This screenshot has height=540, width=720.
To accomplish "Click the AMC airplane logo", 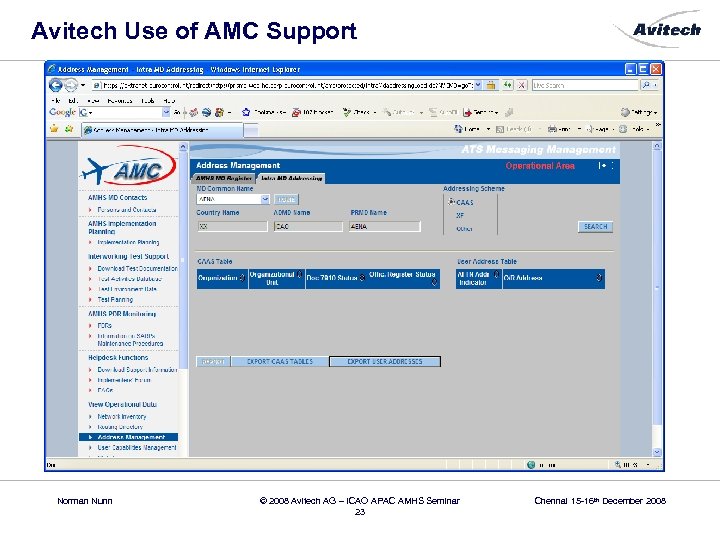I will [x=128, y=166].
